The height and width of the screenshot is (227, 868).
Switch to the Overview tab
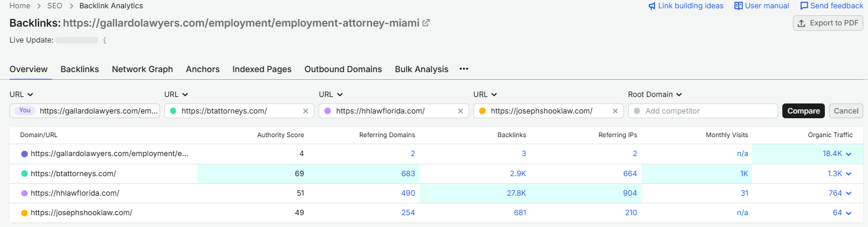point(28,69)
